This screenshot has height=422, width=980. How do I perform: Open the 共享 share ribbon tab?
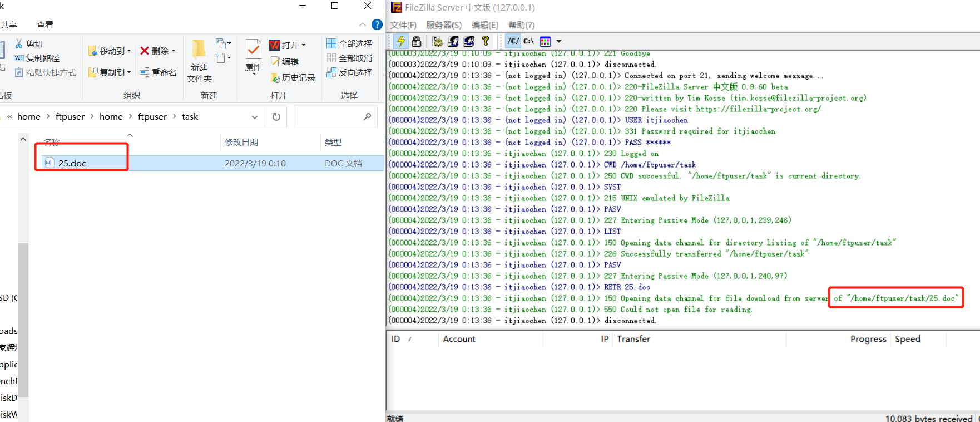(x=9, y=24)
